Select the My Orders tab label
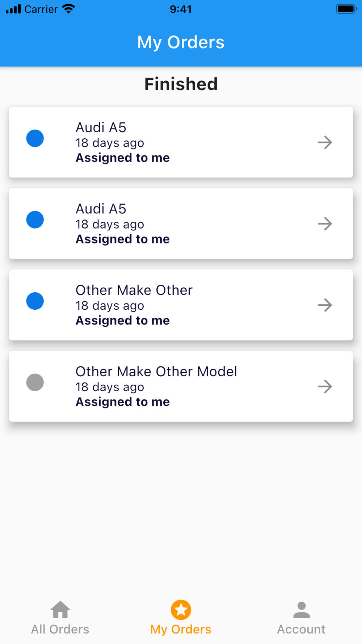 click(181, 629)
